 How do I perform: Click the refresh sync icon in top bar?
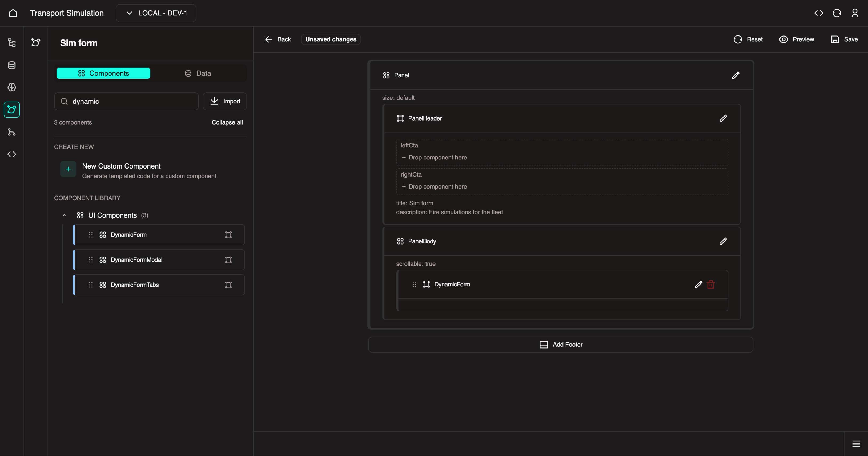point(837,13)
